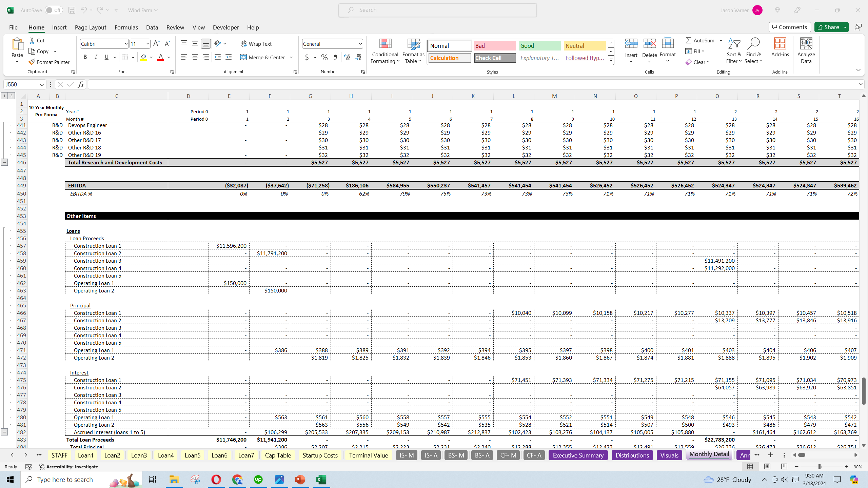Screen dimensions: 868x488
Task: Toggle Italic formatting
Action: pyautogui.click(x=96, y=57)
